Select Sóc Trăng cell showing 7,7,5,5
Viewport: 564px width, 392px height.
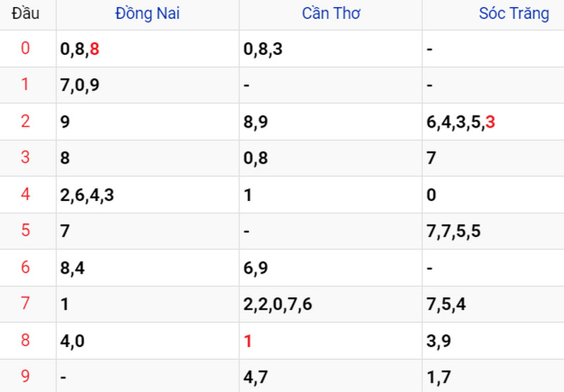coord(453,231)
